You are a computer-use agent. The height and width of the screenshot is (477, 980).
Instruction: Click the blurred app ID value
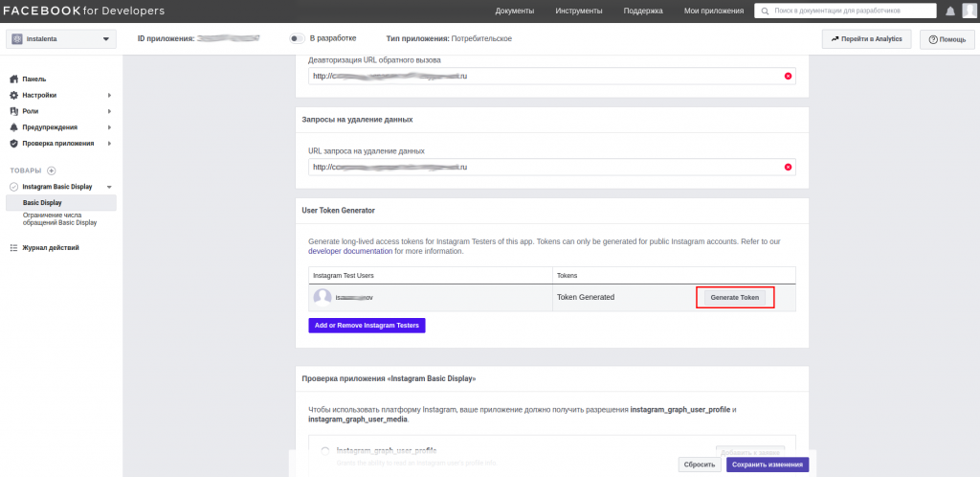(228, 38)
